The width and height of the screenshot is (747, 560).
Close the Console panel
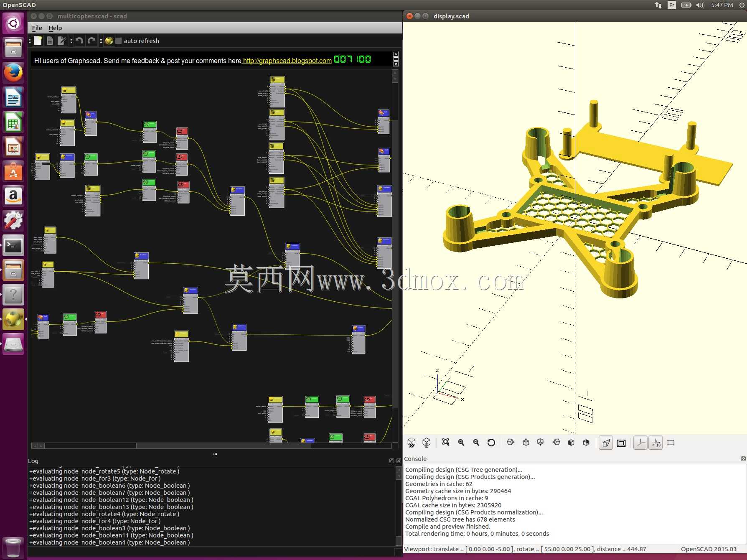click(x=743, y=459)
